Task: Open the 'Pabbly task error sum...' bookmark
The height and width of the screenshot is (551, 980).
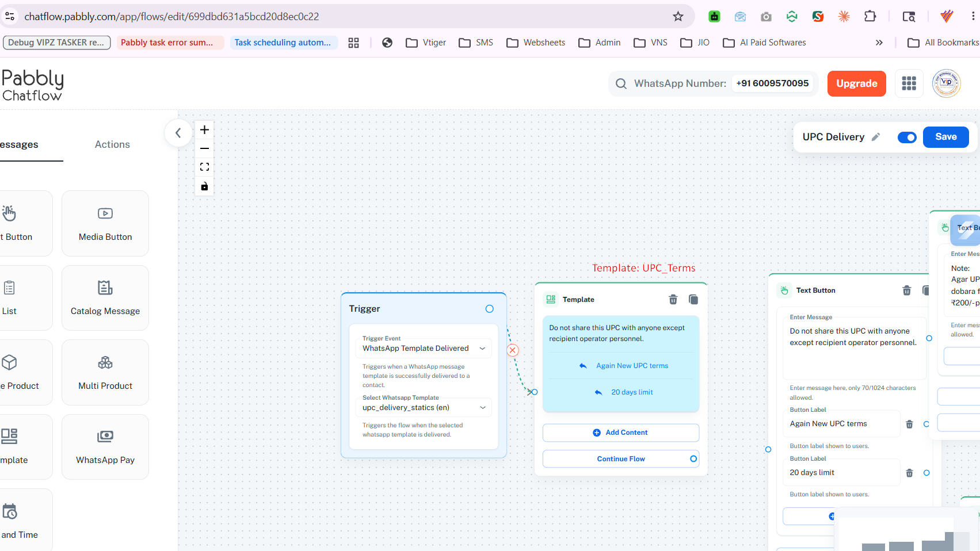Action: pyautogui.click(x=170, y=43)
